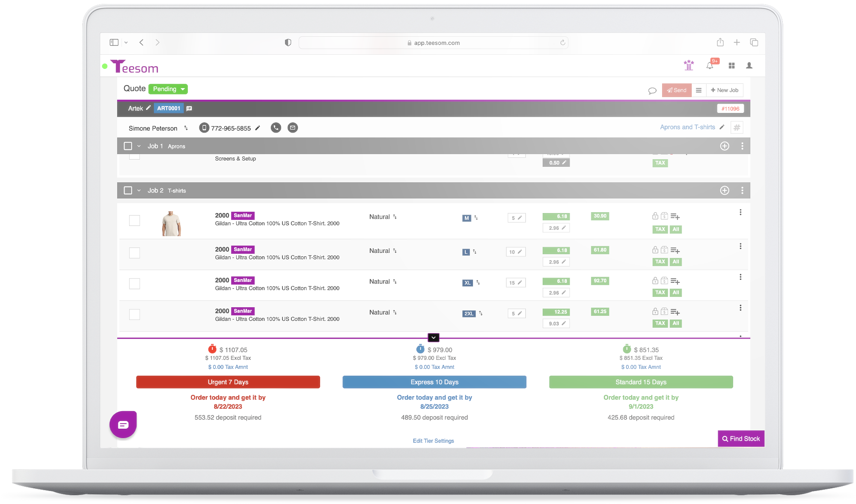Click the plus circle icon on Job 2
Screen dimensions: 856x504
click(724, 190)
